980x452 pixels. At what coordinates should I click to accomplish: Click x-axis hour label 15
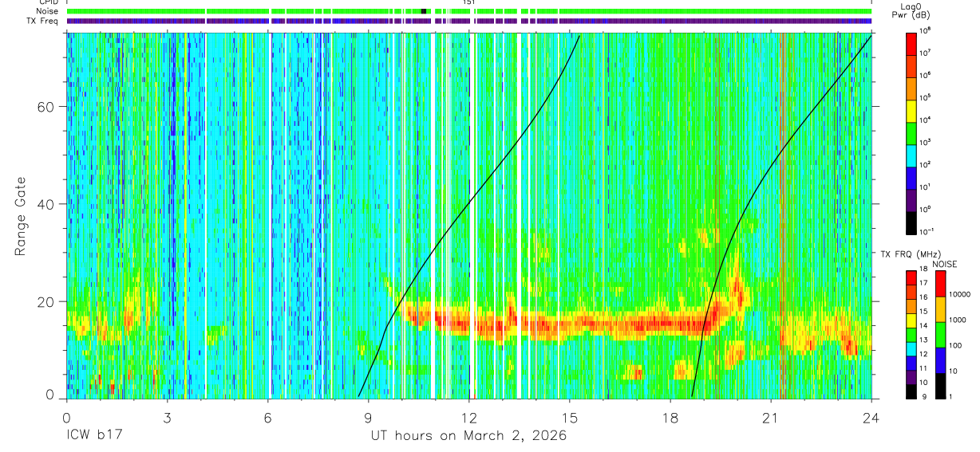[x=569, y=417]
